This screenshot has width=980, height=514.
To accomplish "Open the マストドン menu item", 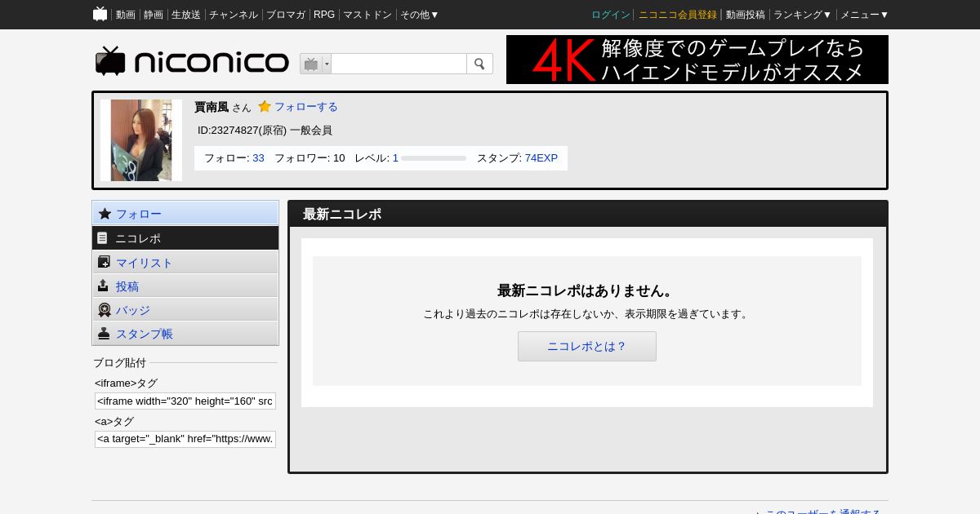I will 367,15.
